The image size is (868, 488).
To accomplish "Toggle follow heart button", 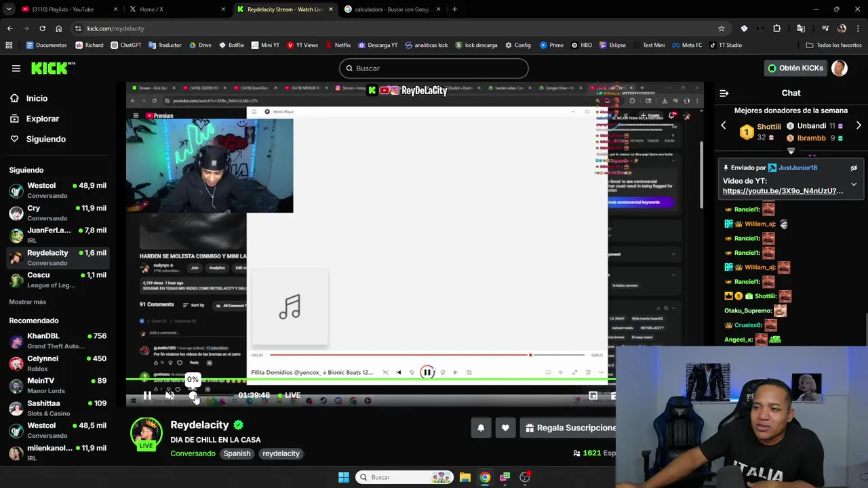I will tap(505, 428).
